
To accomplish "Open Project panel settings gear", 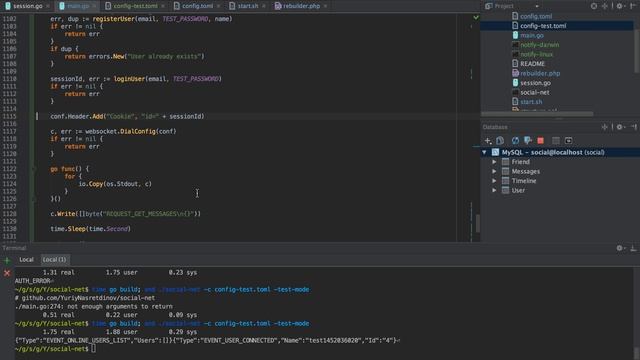I will coord(620,6).
